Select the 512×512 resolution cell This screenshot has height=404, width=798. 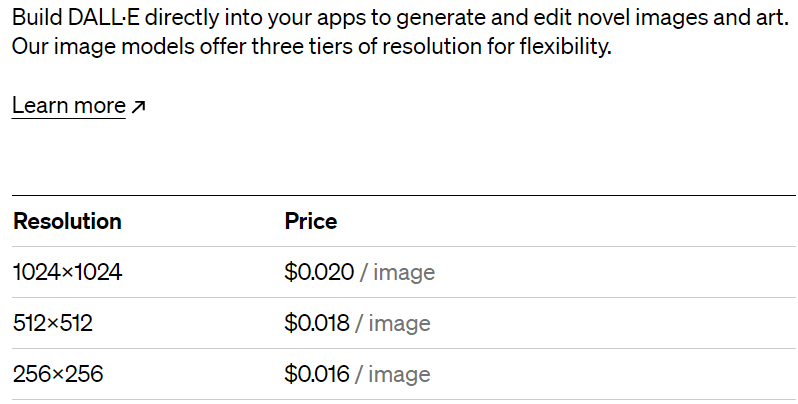pyautogui.click(x=53, y=323)
